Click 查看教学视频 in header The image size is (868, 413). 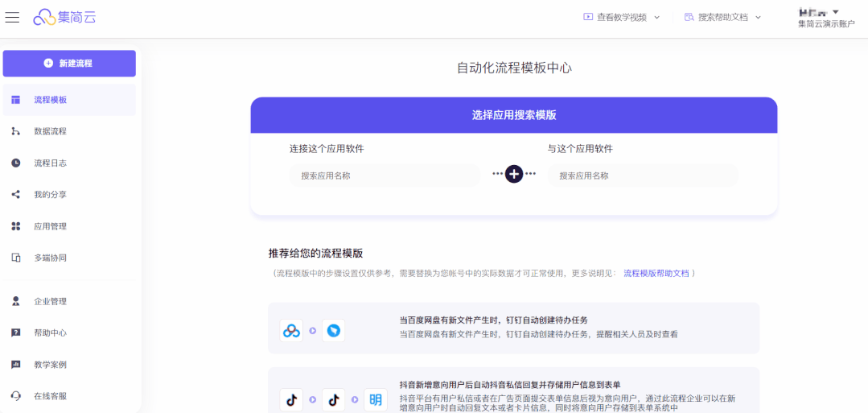[622, 17]
